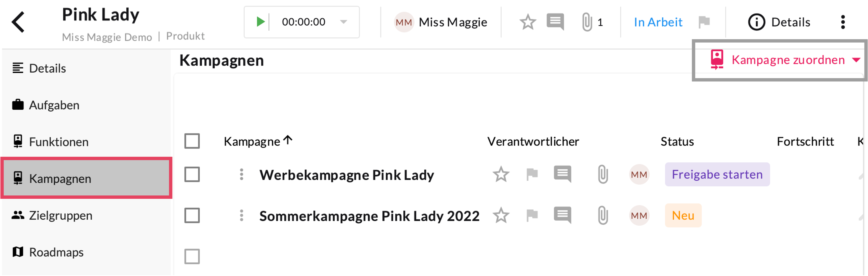This screenshot has height=276, width=868.
Task: Open the three-dot more options menu
Action: click(843, 22)
